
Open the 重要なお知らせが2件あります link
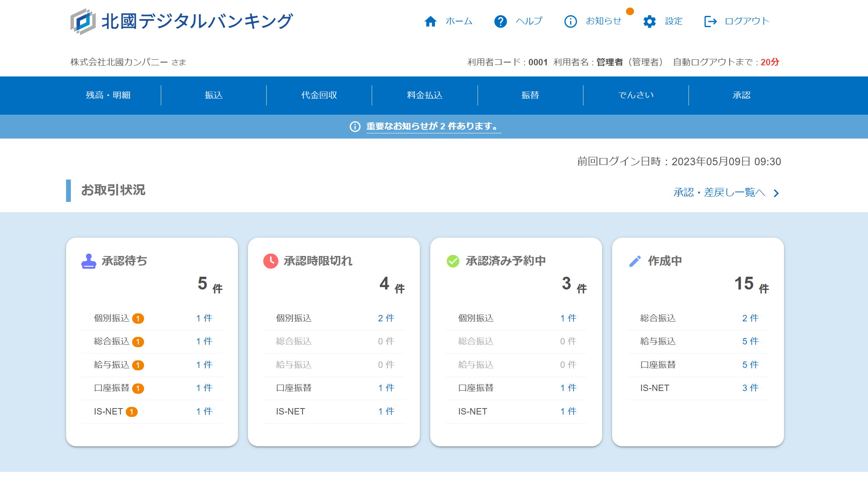pyautogui.click(x=433, y=126)
